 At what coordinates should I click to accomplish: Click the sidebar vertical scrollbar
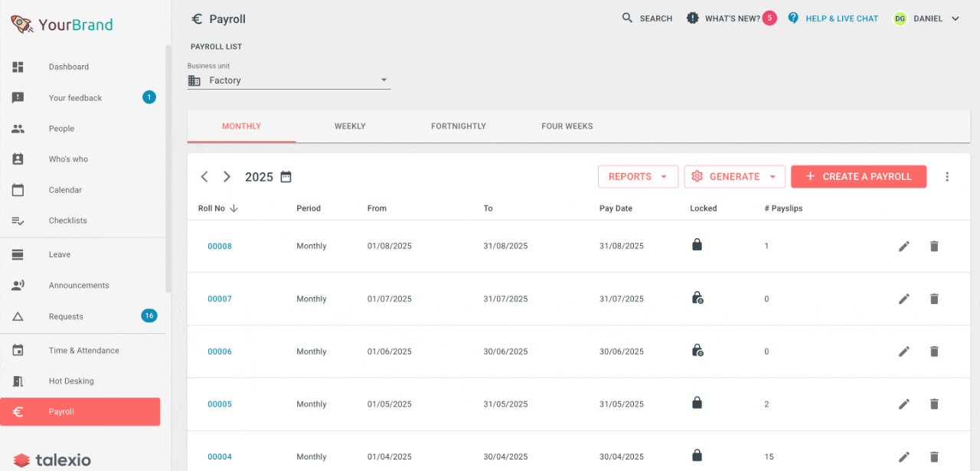168,168
